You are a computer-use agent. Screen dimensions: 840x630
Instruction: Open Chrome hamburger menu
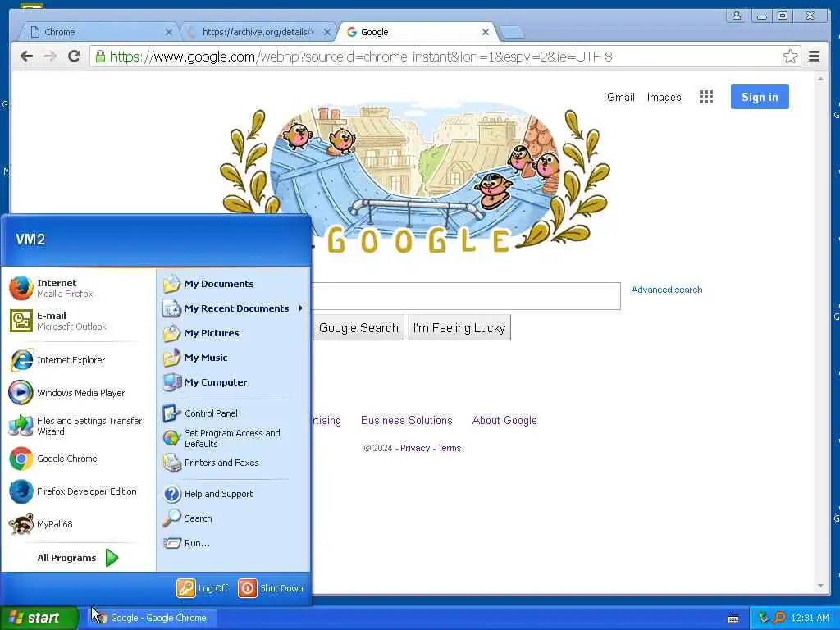[815, 57]
